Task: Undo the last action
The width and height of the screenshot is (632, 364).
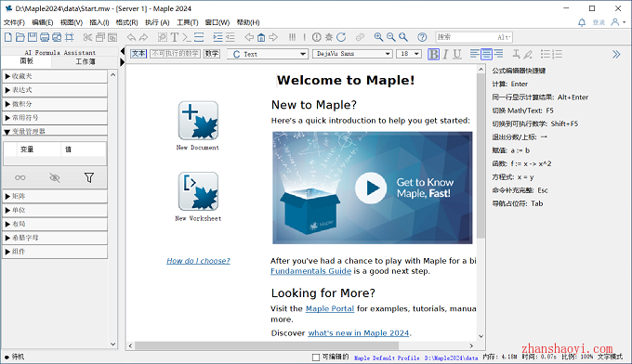Action: (x=131, y=37)
